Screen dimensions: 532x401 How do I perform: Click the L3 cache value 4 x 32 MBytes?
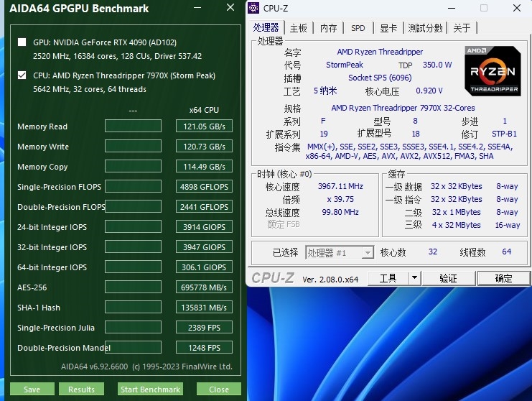457,225
